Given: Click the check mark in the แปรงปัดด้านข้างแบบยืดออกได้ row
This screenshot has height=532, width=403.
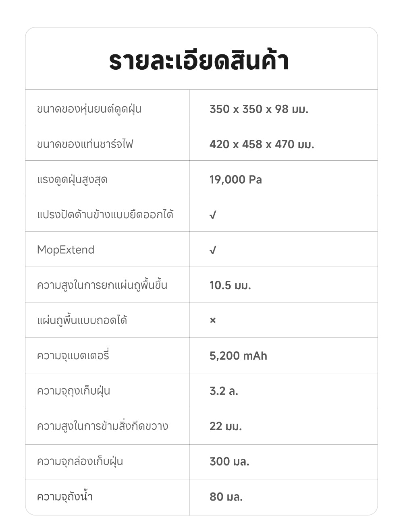Looking at the screenshot, I should (x=213, y=215).
